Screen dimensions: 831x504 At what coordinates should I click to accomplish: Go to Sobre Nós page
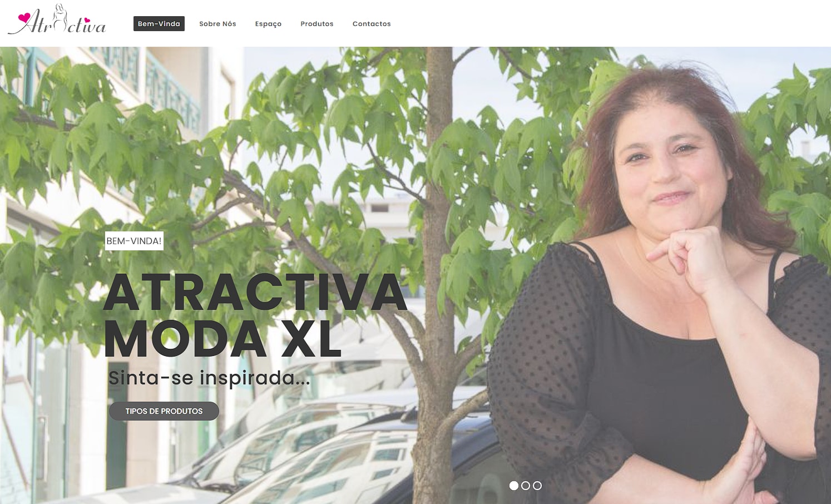pyautogui.click(x=217, y=24)
